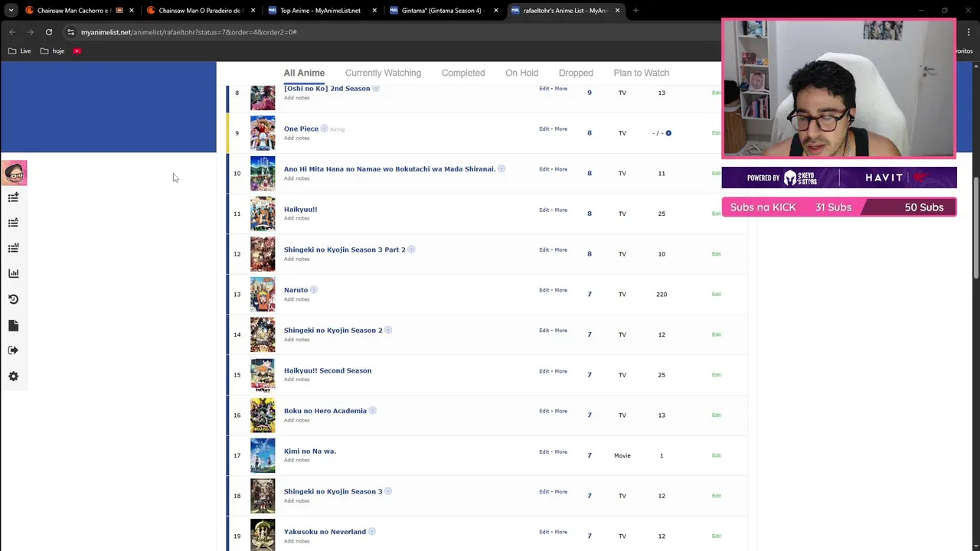Screen dimensions: 980x551
Task: Click the browser address bar URL
Action: coord(188,32)
